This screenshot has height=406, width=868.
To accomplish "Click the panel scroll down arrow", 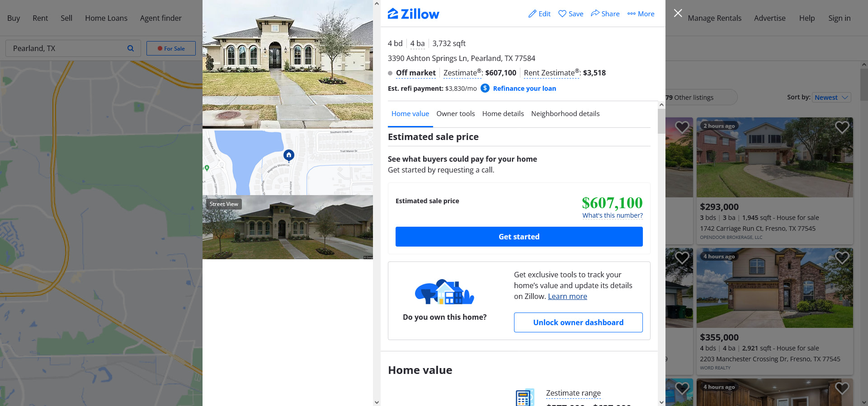I will tap(661, 402).
